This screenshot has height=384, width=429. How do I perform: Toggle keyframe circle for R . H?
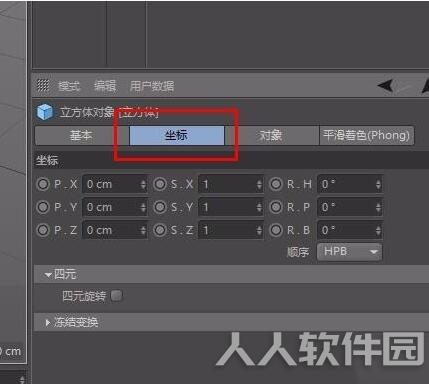coord(276,184)
